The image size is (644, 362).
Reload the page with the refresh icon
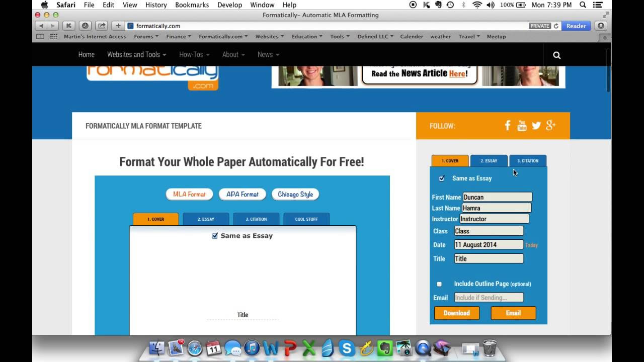(556, 26)
